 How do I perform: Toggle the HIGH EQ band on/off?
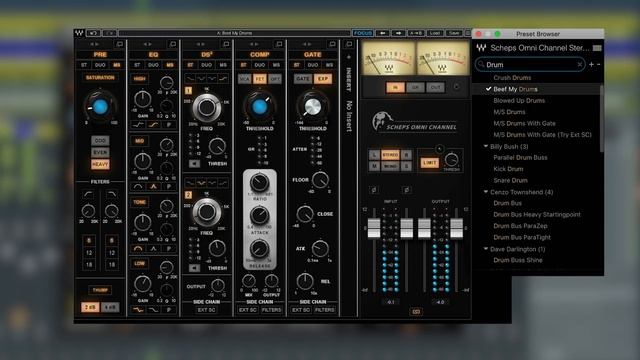140,79
